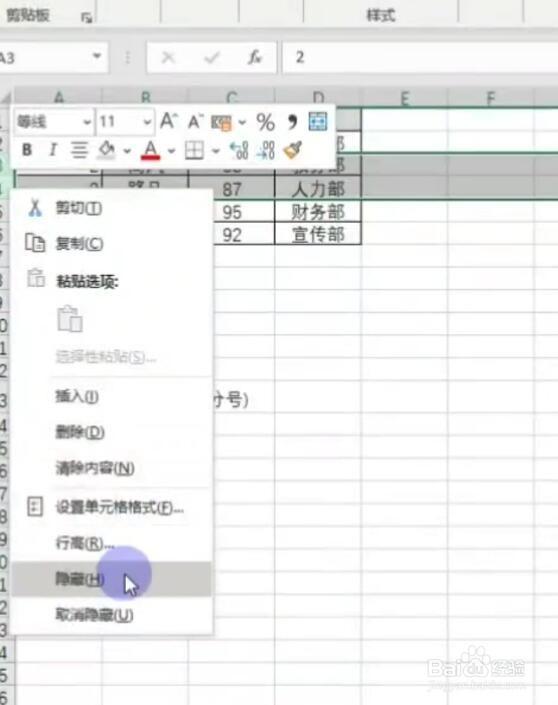Choose 复制(C) from context menu

pyautogui.click(x=112, y=244)
